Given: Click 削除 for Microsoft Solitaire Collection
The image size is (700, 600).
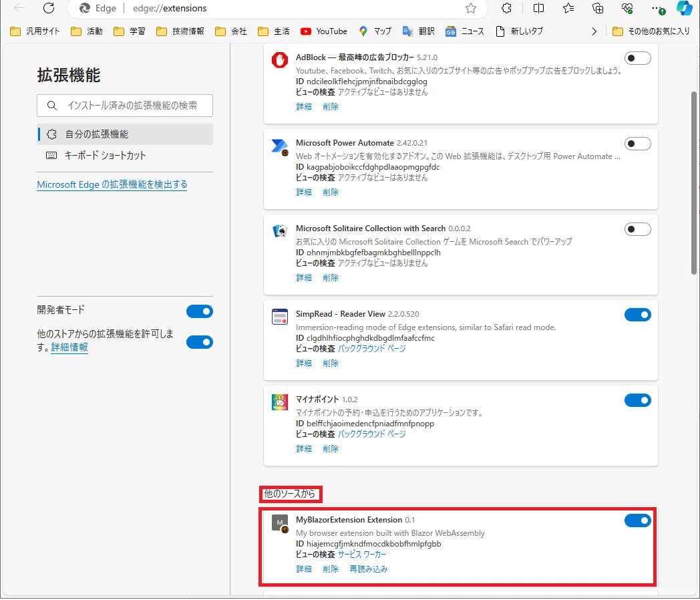Looking at the screenshot, I should click(x=331, y=278).
